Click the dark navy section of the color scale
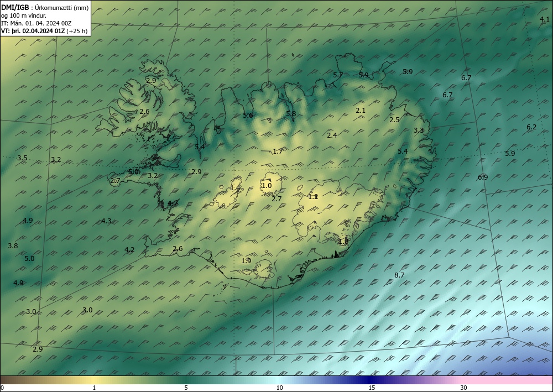This screenshot has width=553, height=392. click(371, 380)
